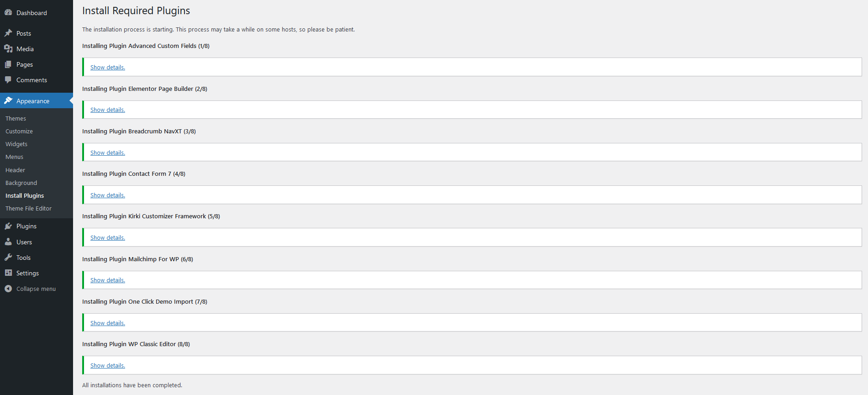Click the Users person icon

tap(8, 242)
